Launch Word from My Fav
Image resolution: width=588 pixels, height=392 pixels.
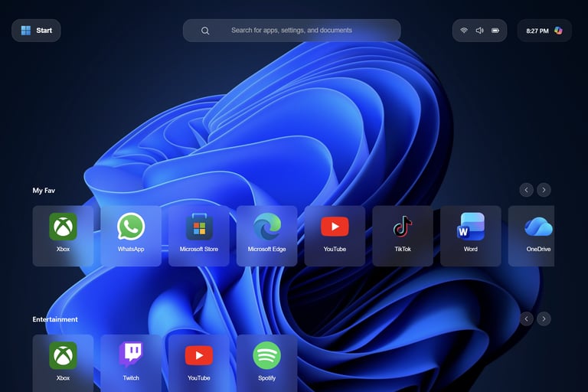(471, 236)
